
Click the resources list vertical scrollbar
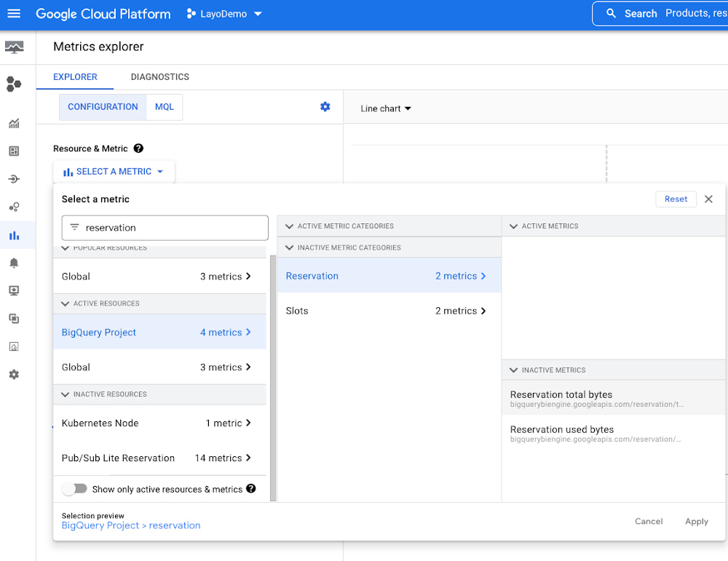click(x=272, y=378)
